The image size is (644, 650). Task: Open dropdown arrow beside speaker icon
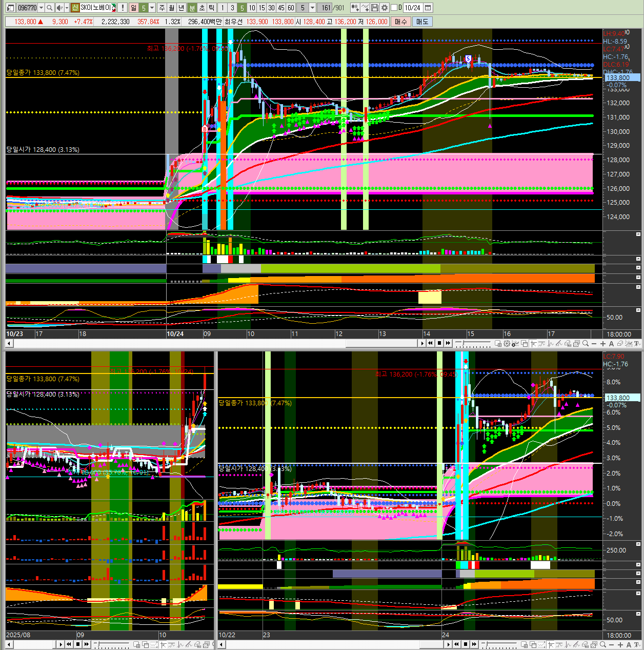pos(67,8)
